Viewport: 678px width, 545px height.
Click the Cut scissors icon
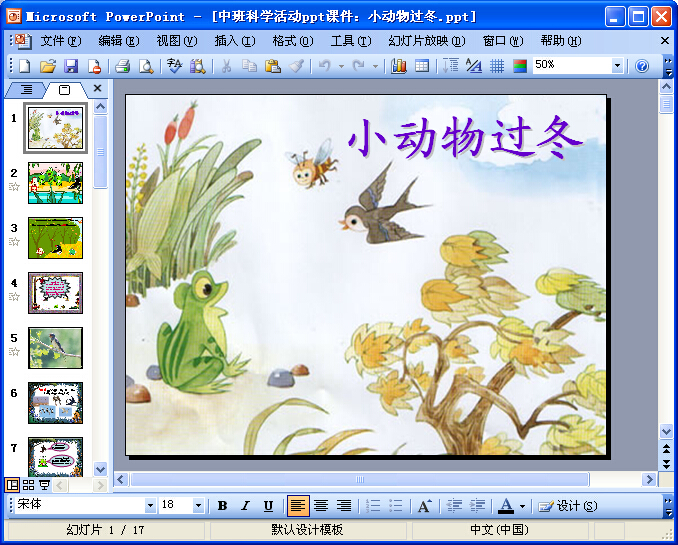[x=226, y=66]
